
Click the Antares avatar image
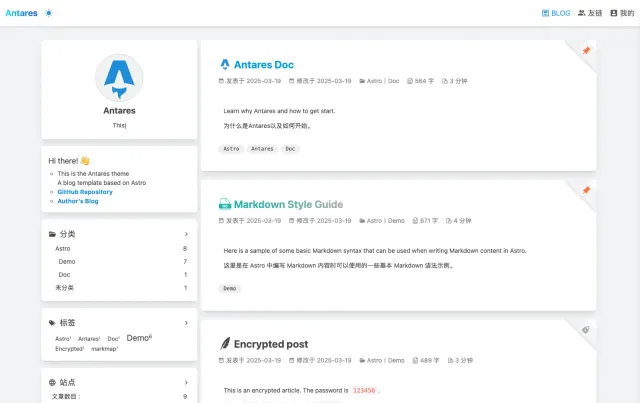(119, 78)
